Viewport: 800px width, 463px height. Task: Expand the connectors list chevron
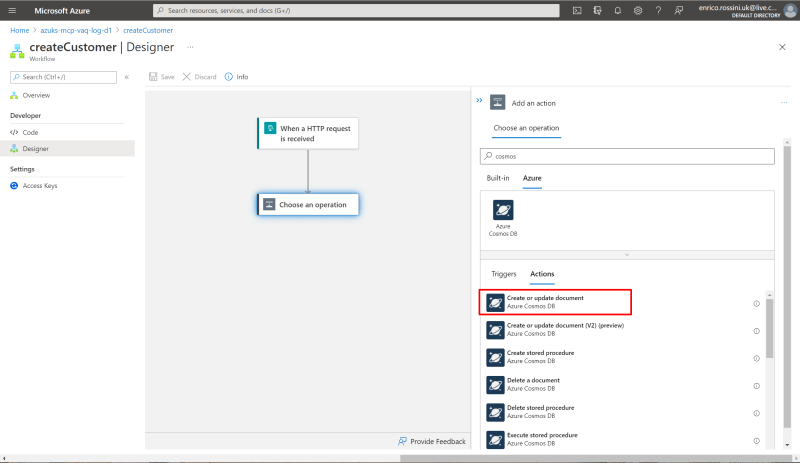627,254
